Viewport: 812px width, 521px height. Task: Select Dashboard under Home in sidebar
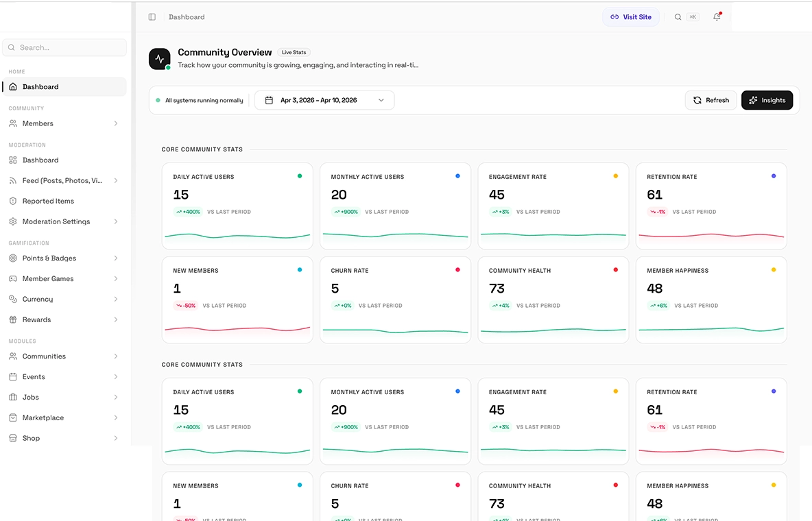[x=40, y=87]
